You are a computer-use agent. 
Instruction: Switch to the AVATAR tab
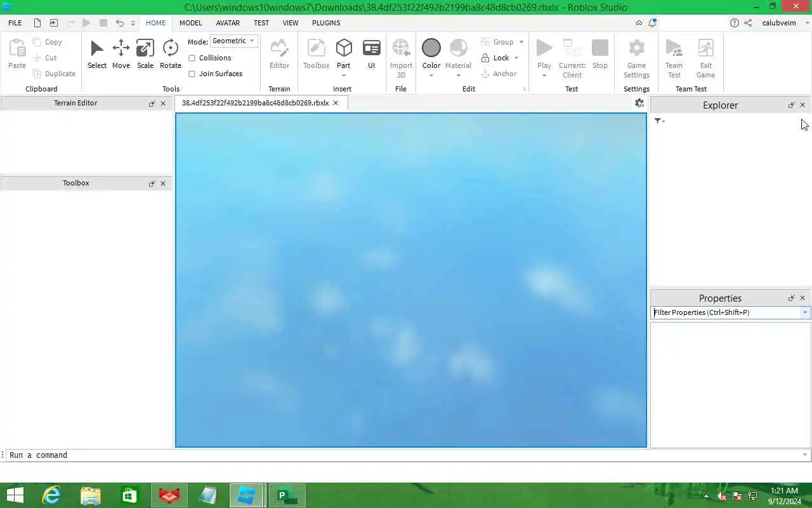coord(228,23)
